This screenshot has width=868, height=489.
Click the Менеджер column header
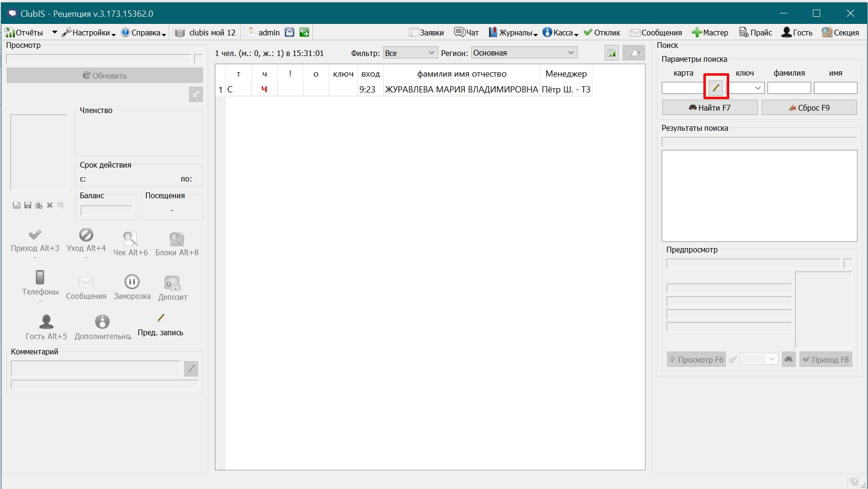click(566, 74)
